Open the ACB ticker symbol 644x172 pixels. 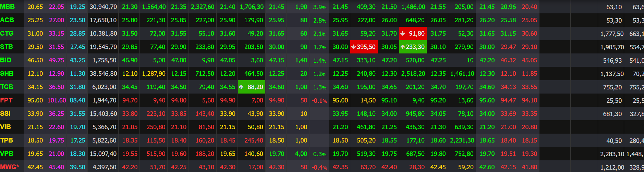click(7, 20)
